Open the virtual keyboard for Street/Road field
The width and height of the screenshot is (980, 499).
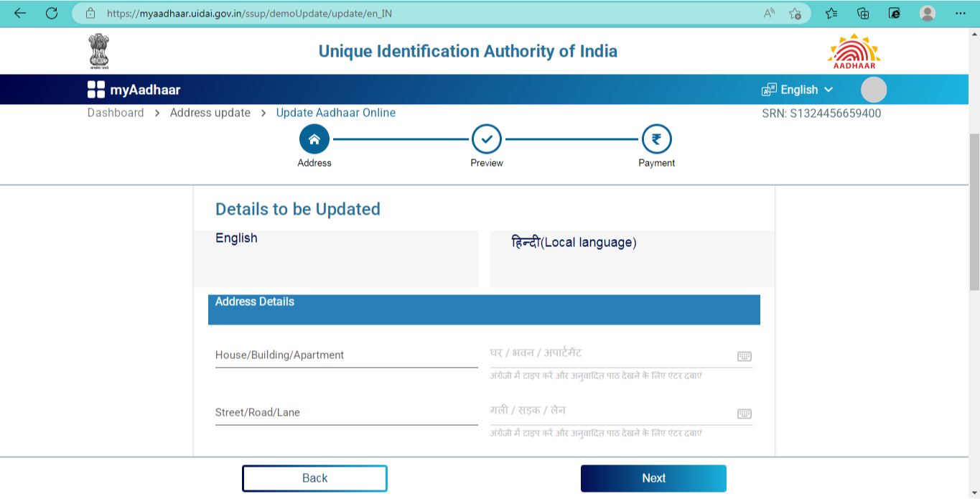click(x=744, y=413)
